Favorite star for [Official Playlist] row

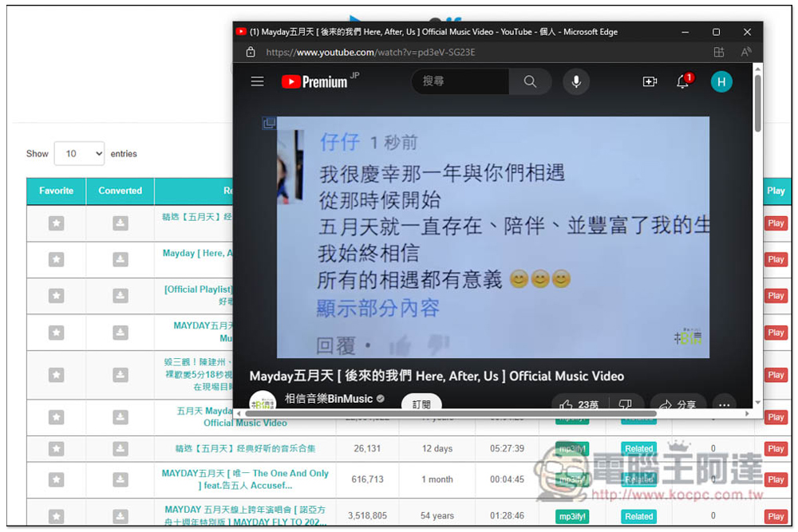click(x=56, y=295)
